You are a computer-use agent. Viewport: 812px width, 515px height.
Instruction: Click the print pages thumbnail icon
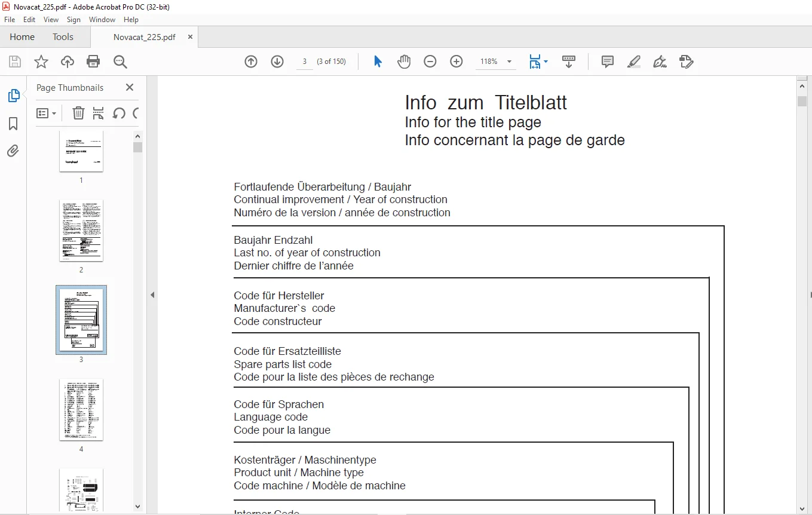[x=99, y=113]
